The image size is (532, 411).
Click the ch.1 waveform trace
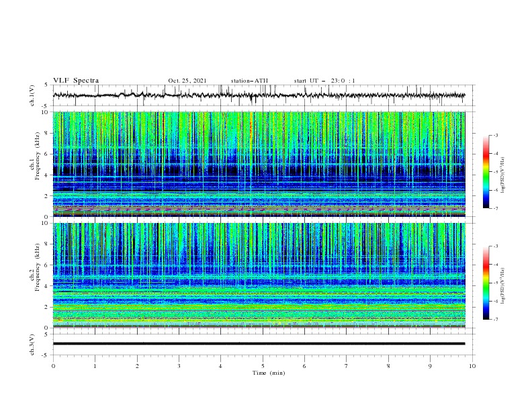click(x=259, y=95)
